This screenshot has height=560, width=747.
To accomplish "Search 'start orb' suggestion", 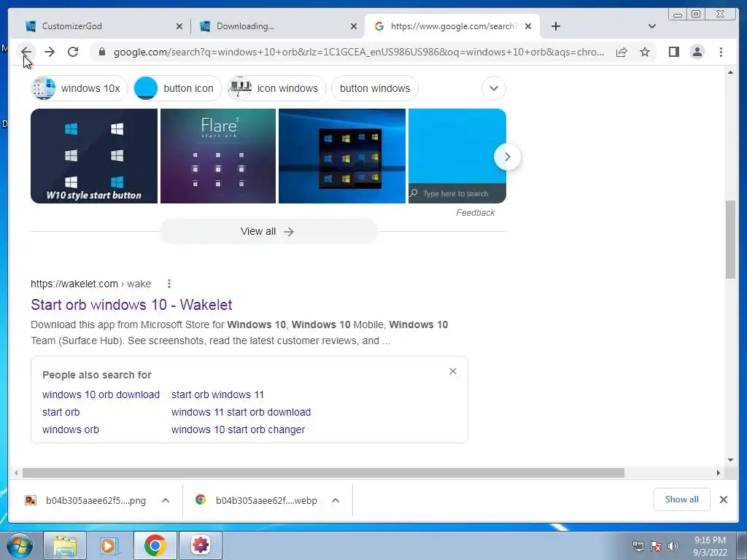I will tap(61, 413).
